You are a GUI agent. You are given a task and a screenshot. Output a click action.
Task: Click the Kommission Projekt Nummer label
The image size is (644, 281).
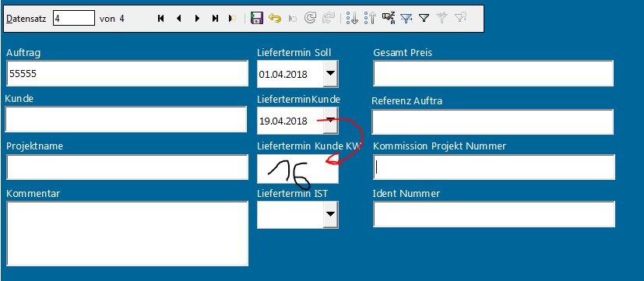pos(439,146)
